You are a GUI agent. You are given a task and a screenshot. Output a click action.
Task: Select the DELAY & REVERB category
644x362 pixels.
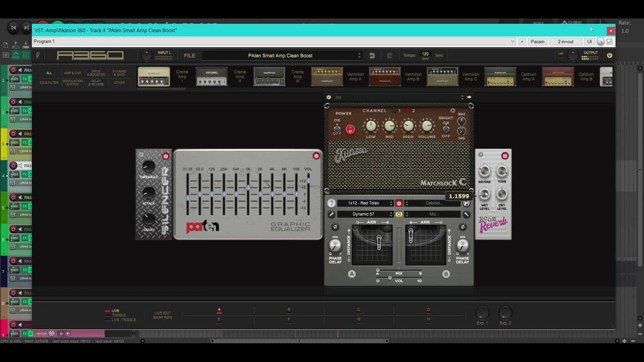tap(96, 82)
